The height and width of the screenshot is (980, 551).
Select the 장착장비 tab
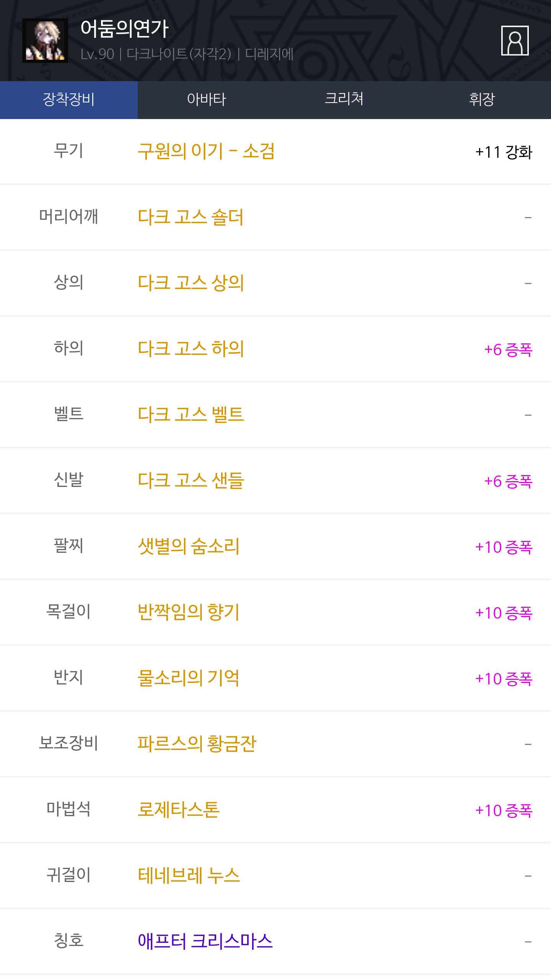(x=69, y=100)
